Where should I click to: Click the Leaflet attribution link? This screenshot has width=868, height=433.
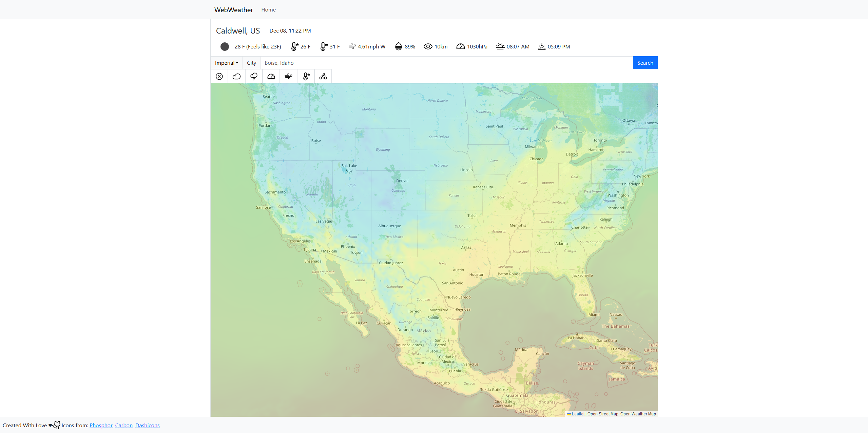(578, 414)
